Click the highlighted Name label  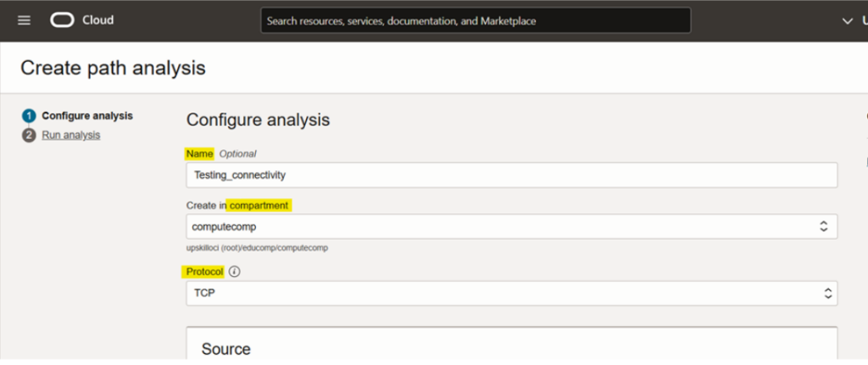point(200,153)
